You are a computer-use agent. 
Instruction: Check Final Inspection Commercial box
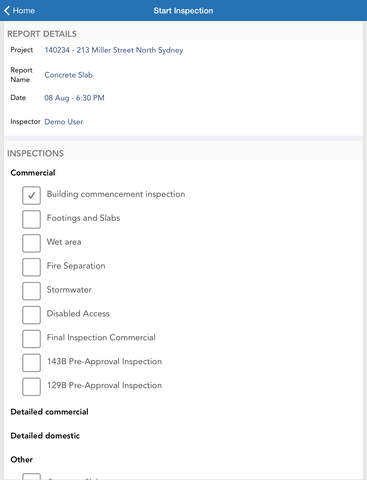[31, 339]
